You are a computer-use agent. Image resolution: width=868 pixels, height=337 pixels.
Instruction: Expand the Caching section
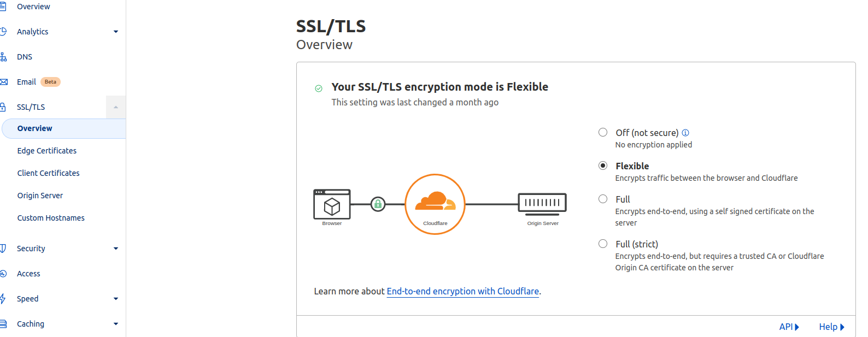[x=115, y=323]
